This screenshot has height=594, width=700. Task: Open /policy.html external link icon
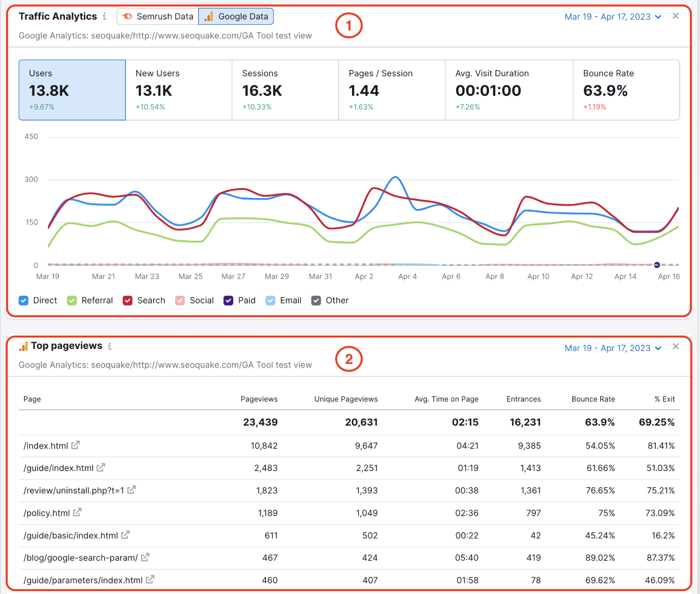click(77, 512)
